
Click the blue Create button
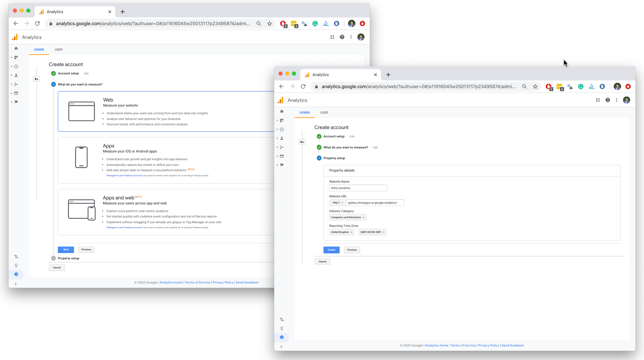click(331, 250)
